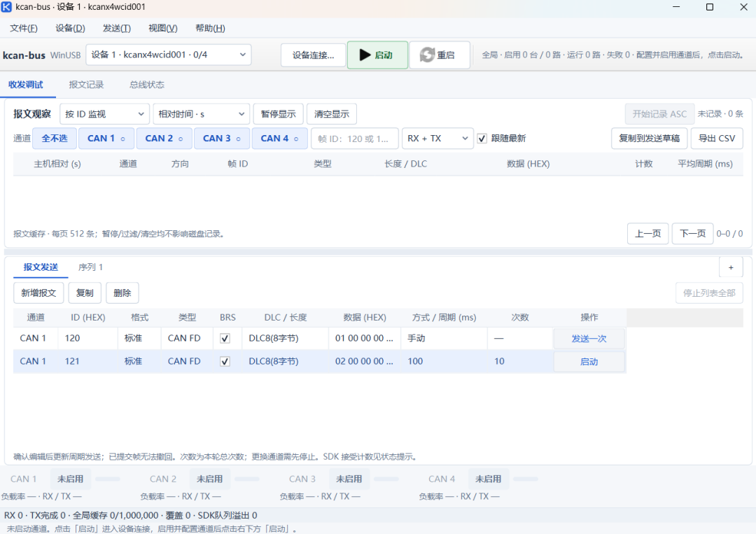
Task: Click the CAN 4 未启用 status badge
Action: coord(489,479)
